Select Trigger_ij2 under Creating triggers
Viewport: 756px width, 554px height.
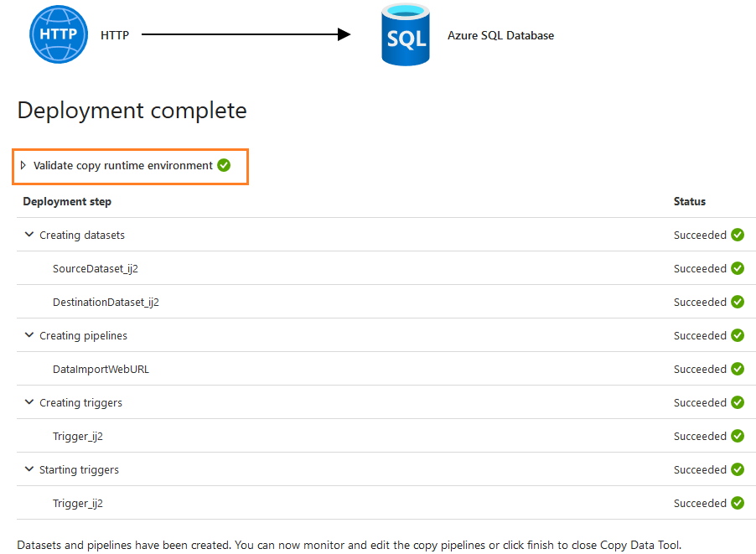(78, 437)
